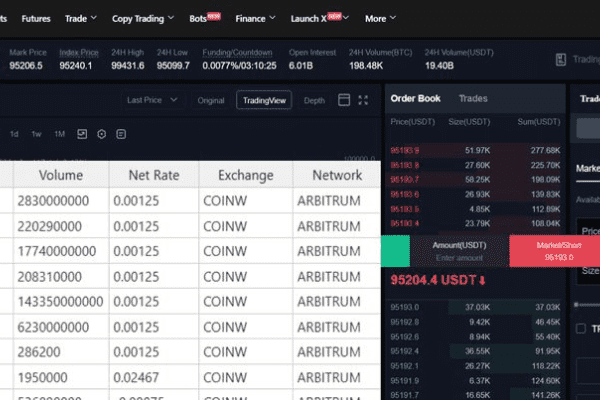Click the 95204.4 USDT last price
The width and height of the screenshot is (600, 400).
coord(438,280)
